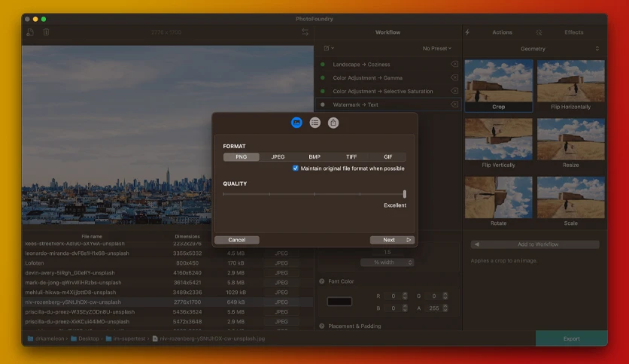The image size is (629, 364).
Task: Toggle Maintain original file format checkbox
Action: click(x=296, y=168)
